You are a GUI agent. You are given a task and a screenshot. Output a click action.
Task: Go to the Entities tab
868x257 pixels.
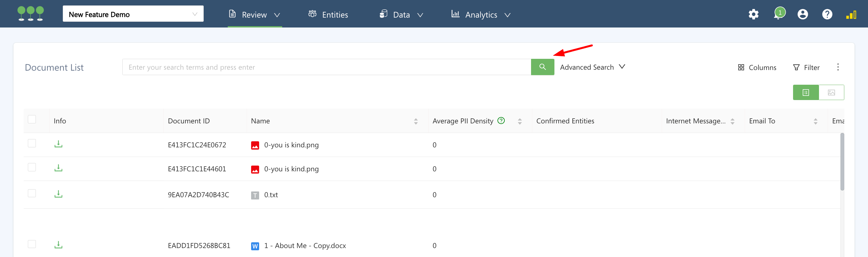pyautogui.click(x=328, y=14)
